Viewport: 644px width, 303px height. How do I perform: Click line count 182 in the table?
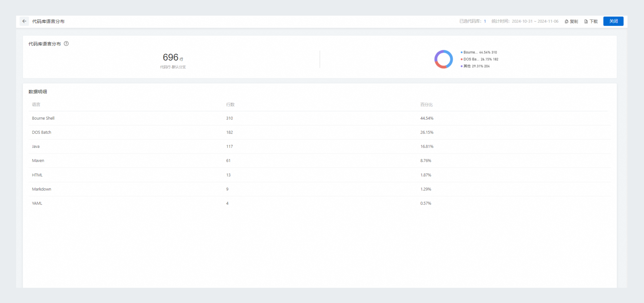pos(229,132)
